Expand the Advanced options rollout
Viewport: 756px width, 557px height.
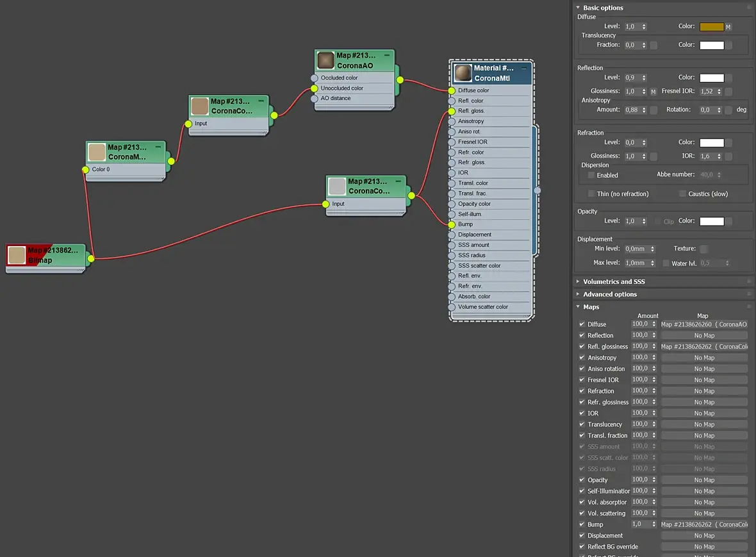tap(578, 294)
